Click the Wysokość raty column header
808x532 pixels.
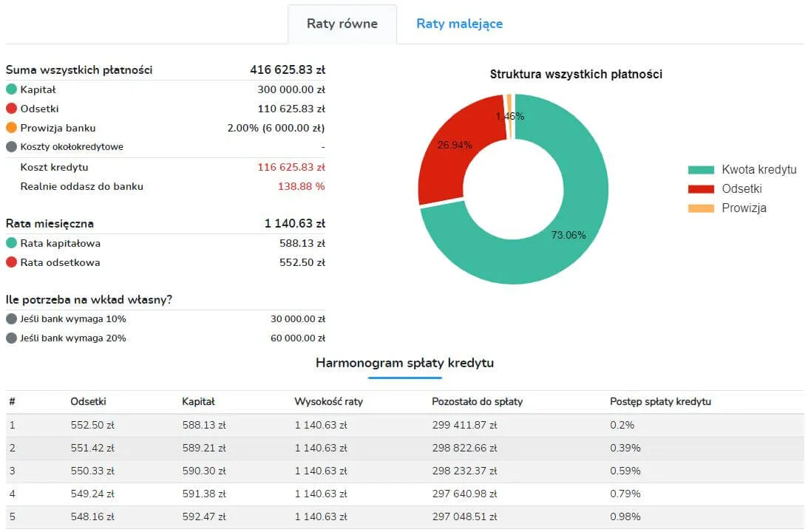tap(328, 402)
